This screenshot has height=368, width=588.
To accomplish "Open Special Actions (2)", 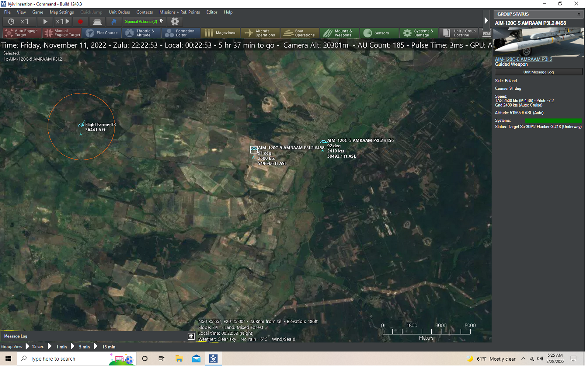I will point(144,22).
